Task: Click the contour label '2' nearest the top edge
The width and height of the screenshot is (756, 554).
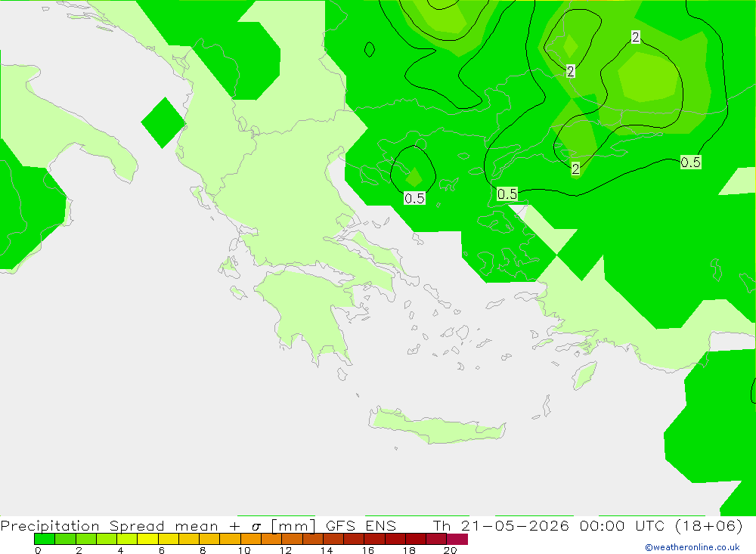Action: (x=636, y=37)
